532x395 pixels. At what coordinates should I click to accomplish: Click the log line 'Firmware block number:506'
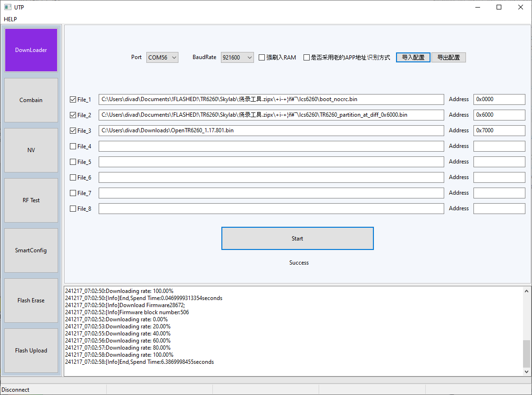coord(127,312)
